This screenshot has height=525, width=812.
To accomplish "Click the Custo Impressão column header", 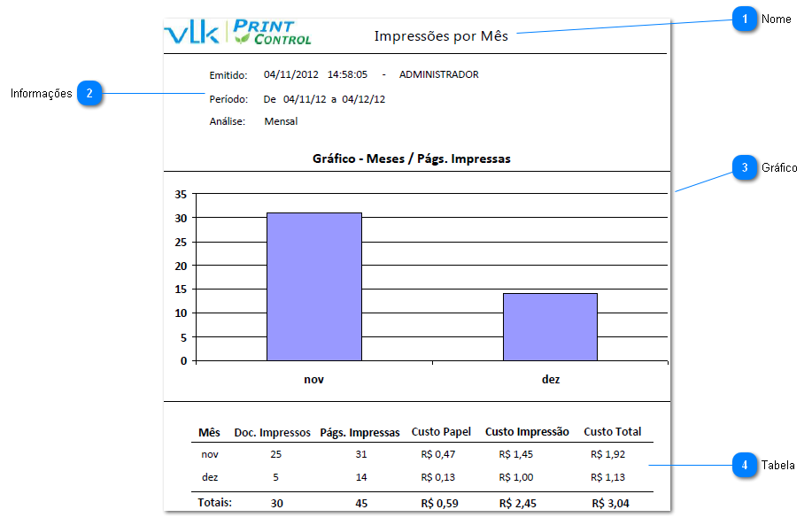I will pos(527,432).
